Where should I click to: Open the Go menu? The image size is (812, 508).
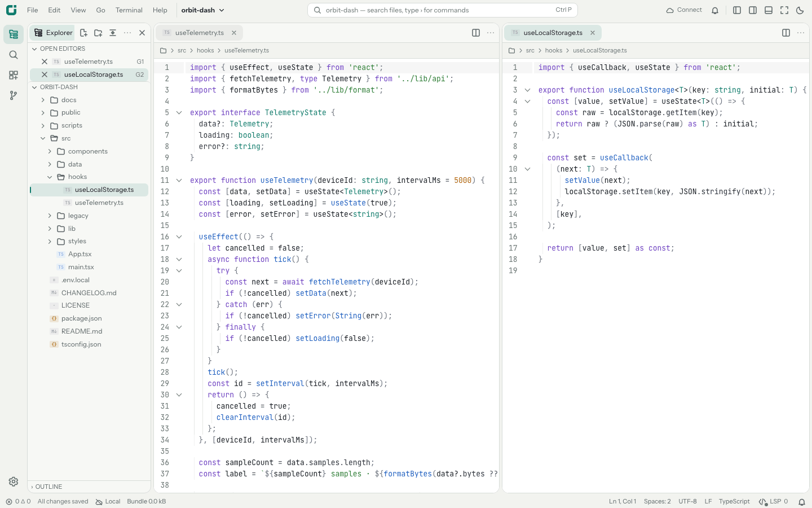[x=101, y=10]
